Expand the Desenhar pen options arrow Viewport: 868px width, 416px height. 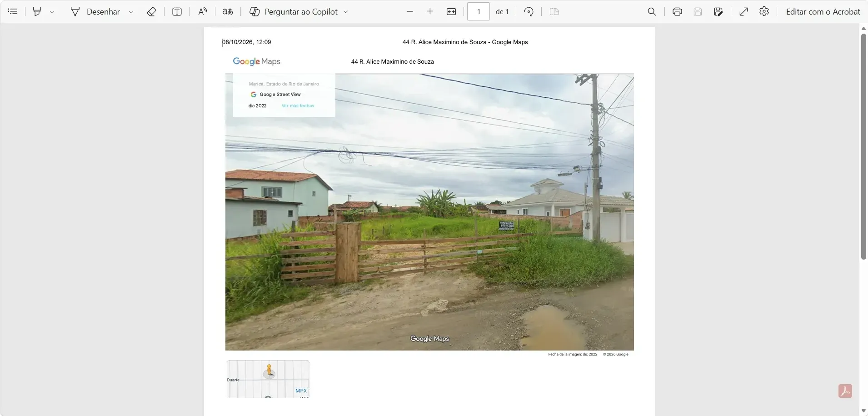coord(131,12)
